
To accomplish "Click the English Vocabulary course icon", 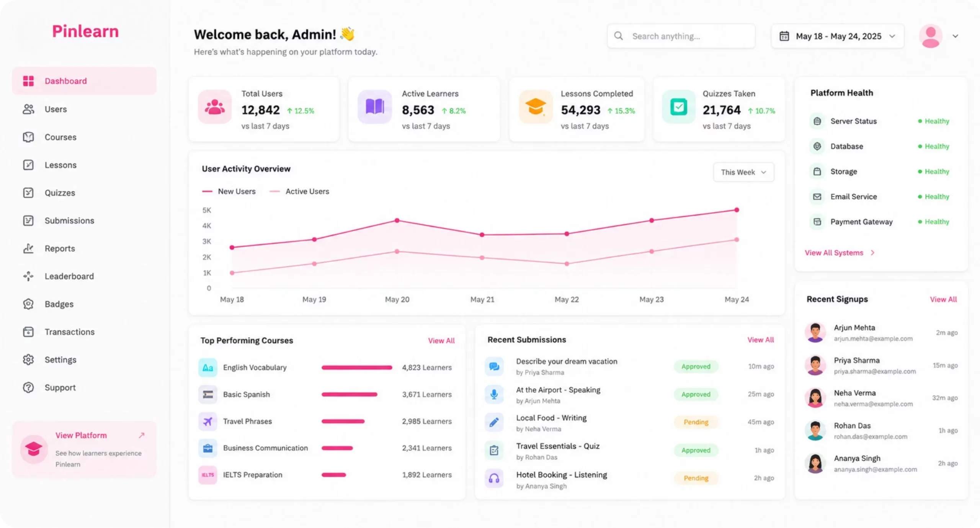I will pyautogui.click(x=207, y=367).
